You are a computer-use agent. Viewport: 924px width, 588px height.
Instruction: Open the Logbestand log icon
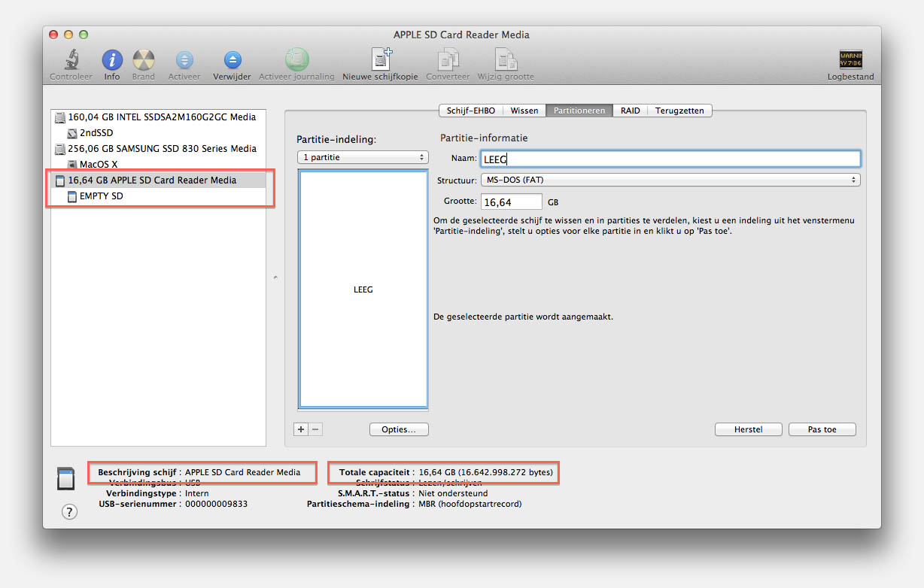[851, 60]
